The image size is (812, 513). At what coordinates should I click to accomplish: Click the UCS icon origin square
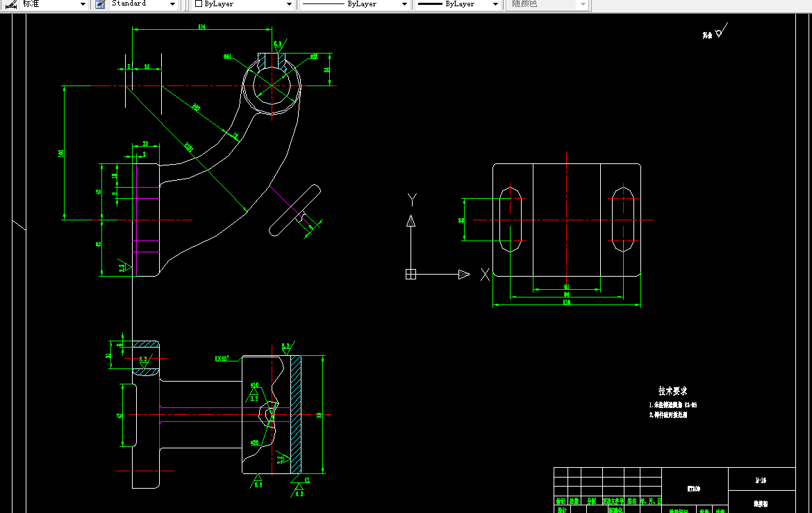(x=411, y=274)
